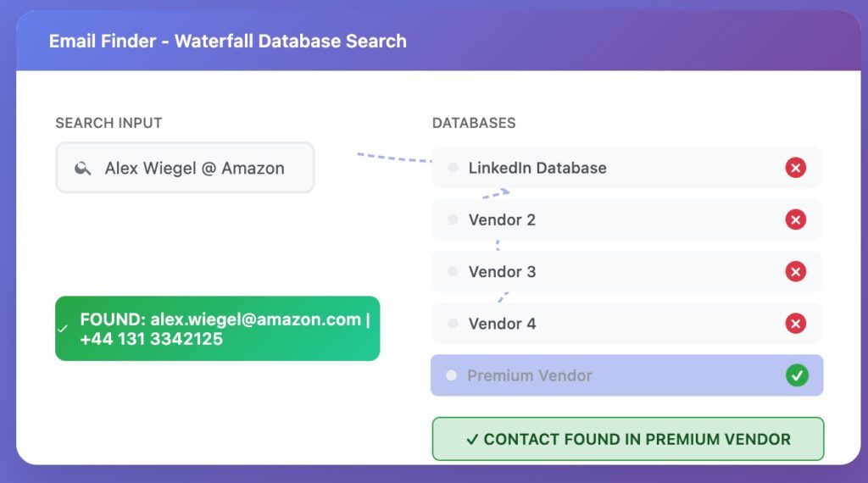Click the red X beside Vendor 3
This screenshot has height=483, width=868.
pyautogui.click(x=795, y=272)
